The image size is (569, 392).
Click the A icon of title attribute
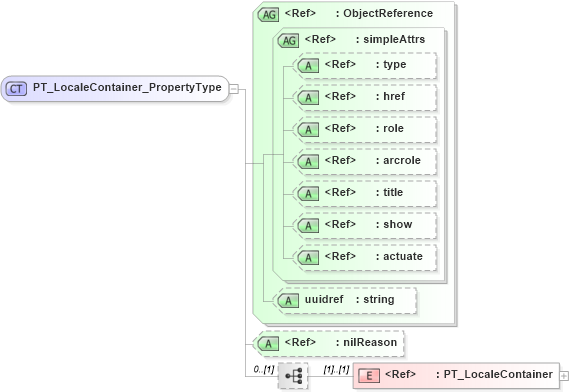pos(308,193)
